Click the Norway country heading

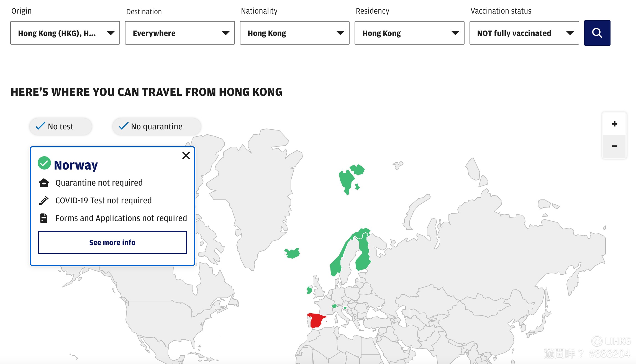(x=76, y=165)
